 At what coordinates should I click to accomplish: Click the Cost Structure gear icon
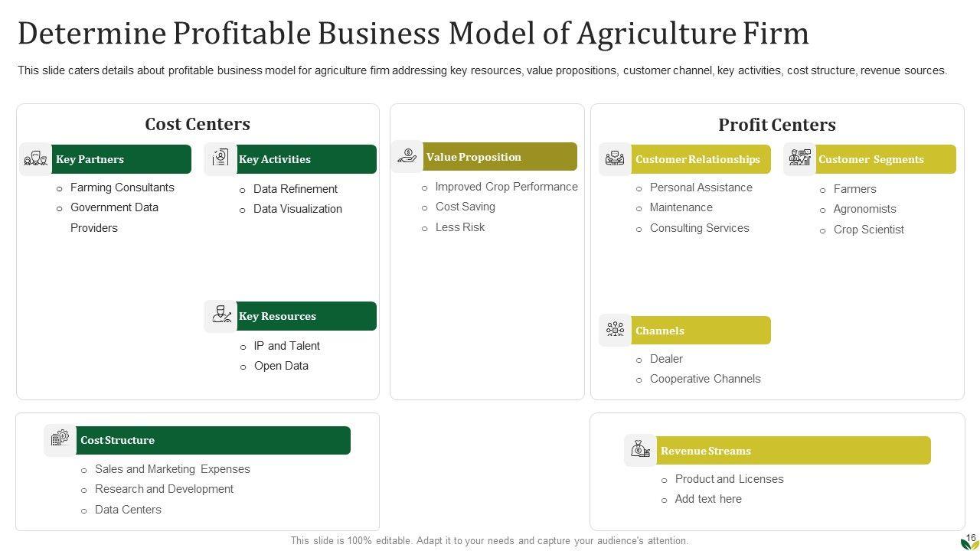click(x=60, y=439)
